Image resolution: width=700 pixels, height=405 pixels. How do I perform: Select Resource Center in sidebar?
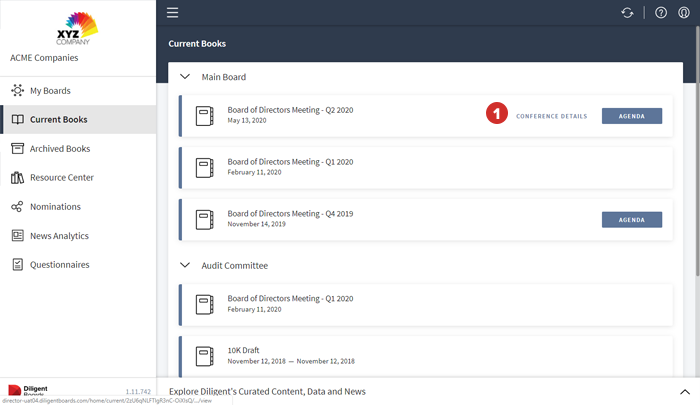click(61, 177)
